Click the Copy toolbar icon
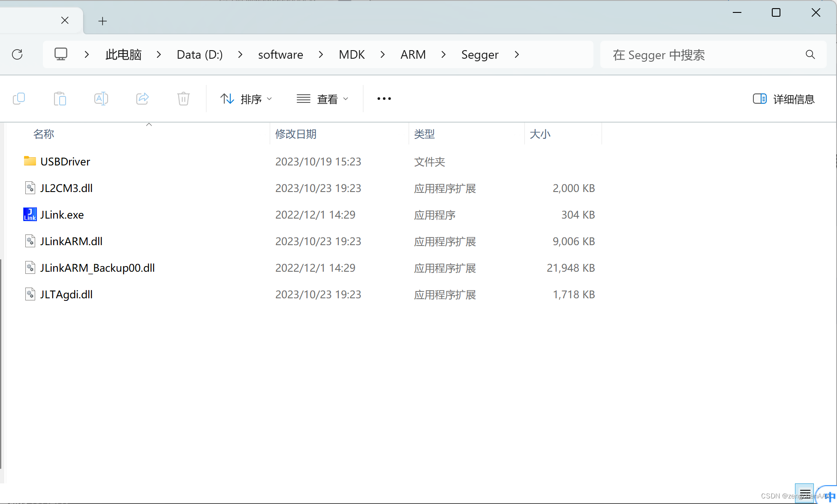 (19, 99)
